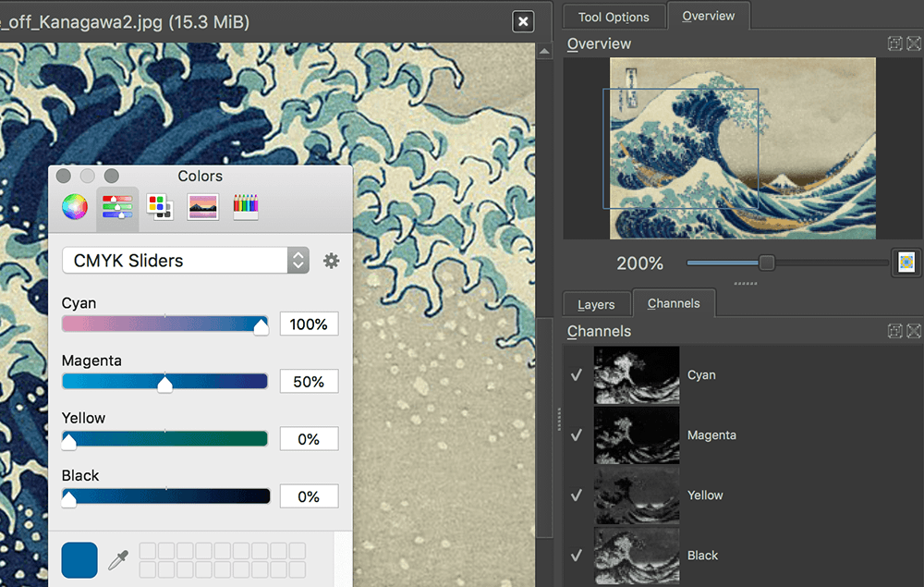Open the CMYK Sliders mode dropdown
This screenshot has width=924, height=587.
pos(186,260)
